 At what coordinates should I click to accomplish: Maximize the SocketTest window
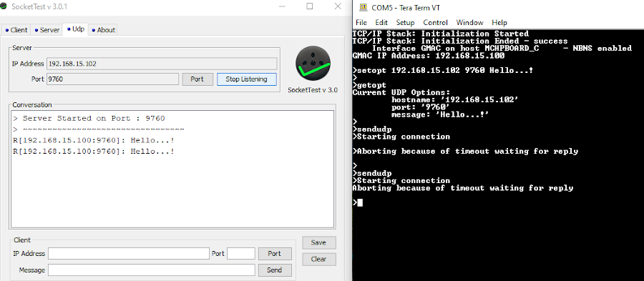310,6
